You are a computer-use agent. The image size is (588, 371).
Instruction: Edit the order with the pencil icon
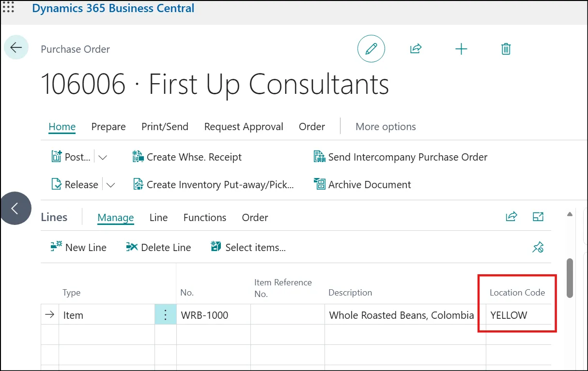(371, 49)
